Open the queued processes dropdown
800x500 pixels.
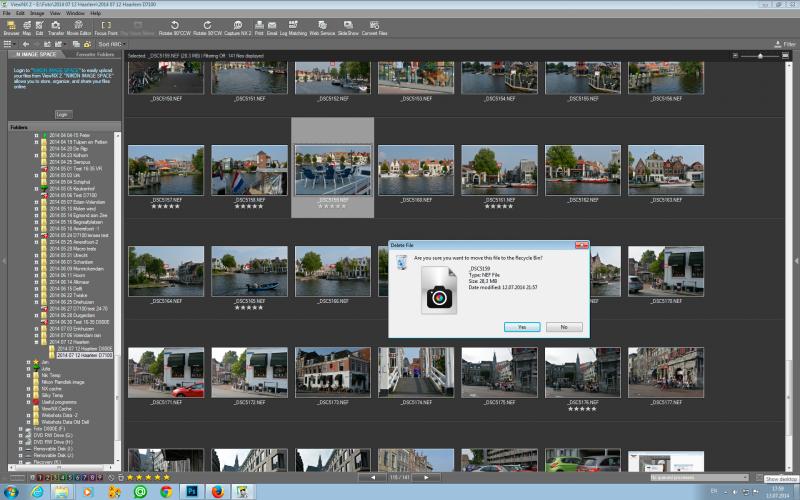pyautogui.click(x=698, y=478)
